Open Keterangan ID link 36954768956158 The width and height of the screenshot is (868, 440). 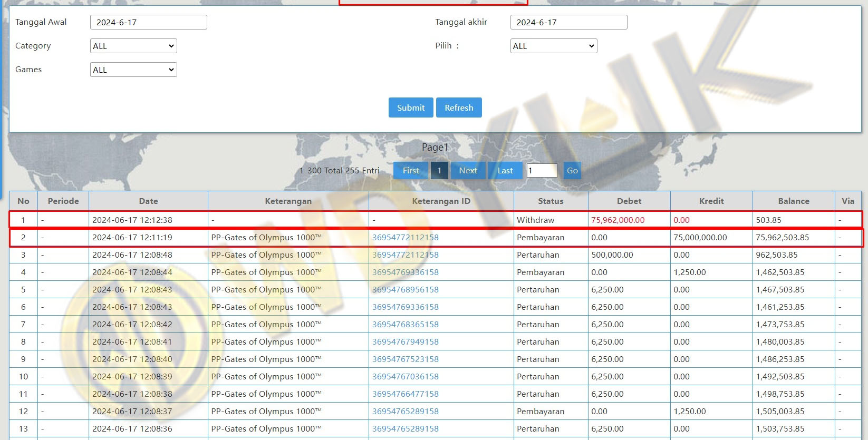pos(405,290)
